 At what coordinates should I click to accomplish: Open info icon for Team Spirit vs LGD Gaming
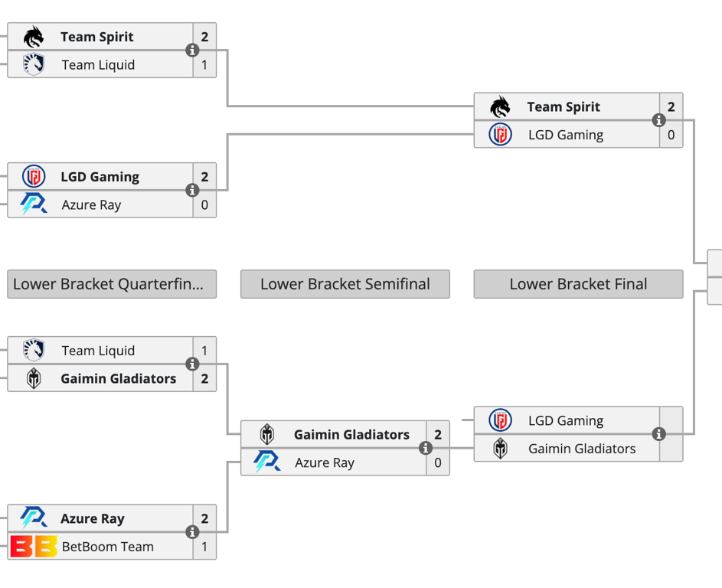point(658,120)
